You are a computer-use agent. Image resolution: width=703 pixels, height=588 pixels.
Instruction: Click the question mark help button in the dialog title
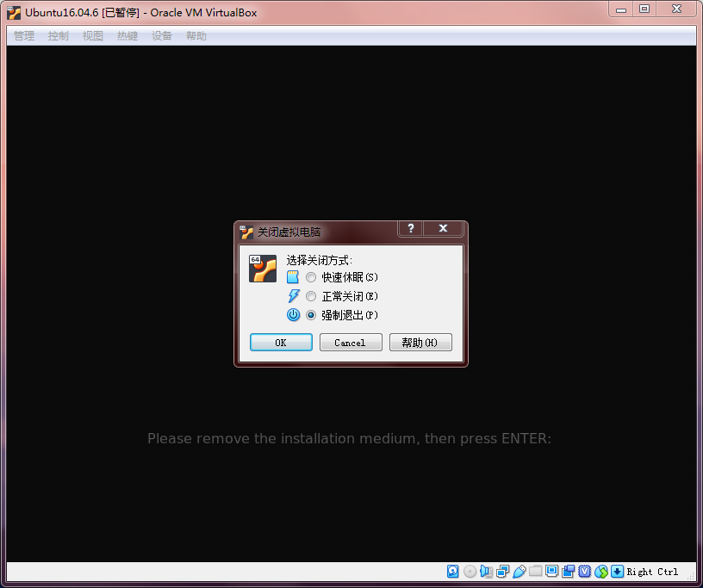tap(411, 228)
